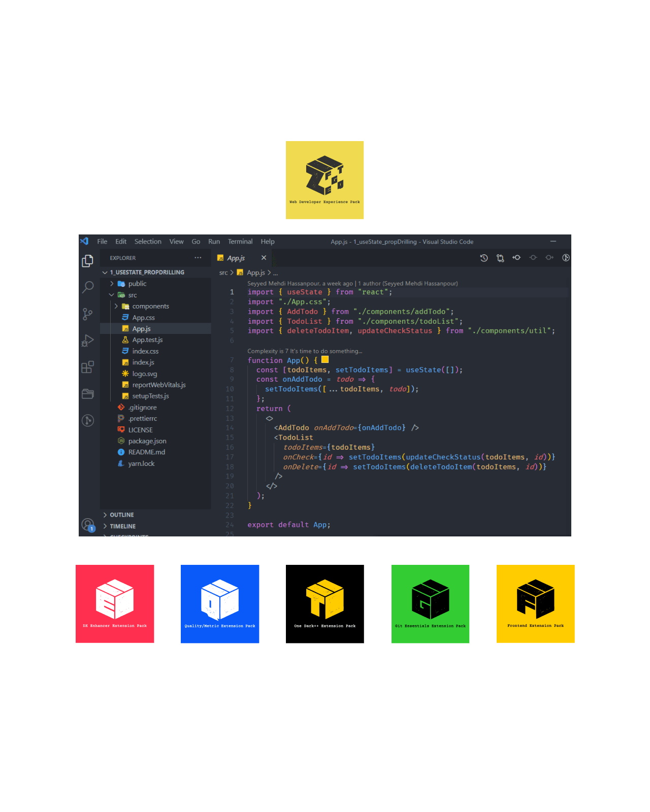This screenshot has height=812, width=650.
Task: Open the View menu
Action: click(x=176, y=242)
